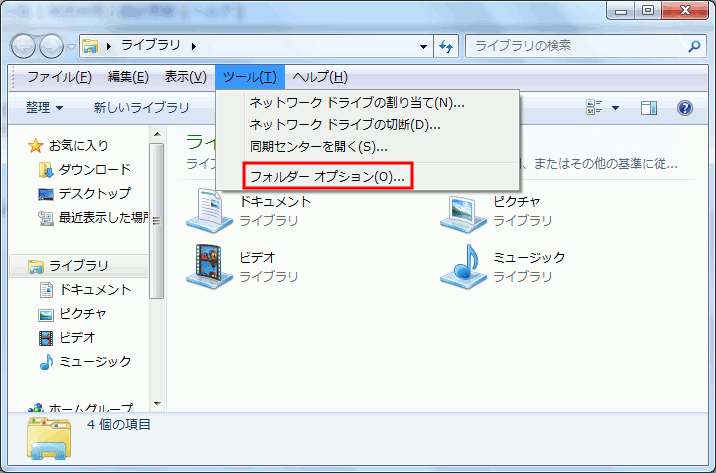Type in the ライブラリの検索 search field
Image resolution: width=716 pixels, height=473 pixels.
(x=575, y=46)
